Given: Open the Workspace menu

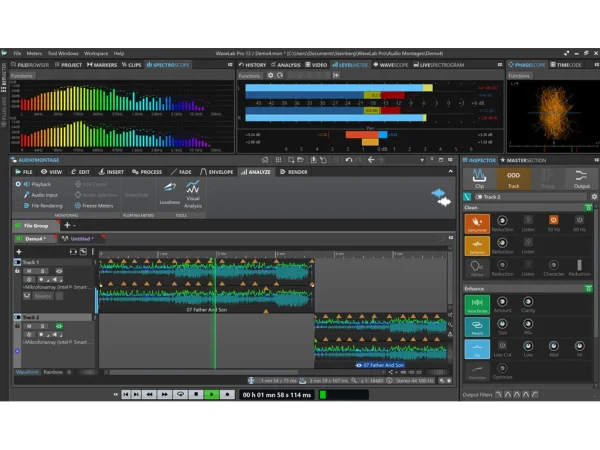Looking at the screenshot, I should coord(96,53).
